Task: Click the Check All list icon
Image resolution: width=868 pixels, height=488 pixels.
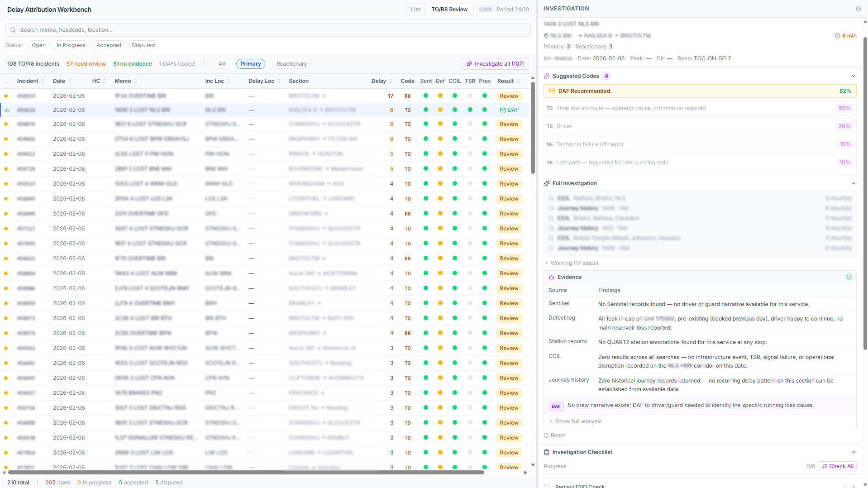Action: pyautogui.click(x=825, y=466)
